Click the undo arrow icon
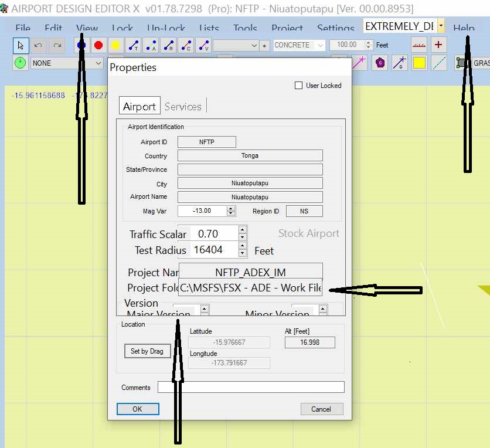This screenshot has width=490, height=448. pos(39,46)
